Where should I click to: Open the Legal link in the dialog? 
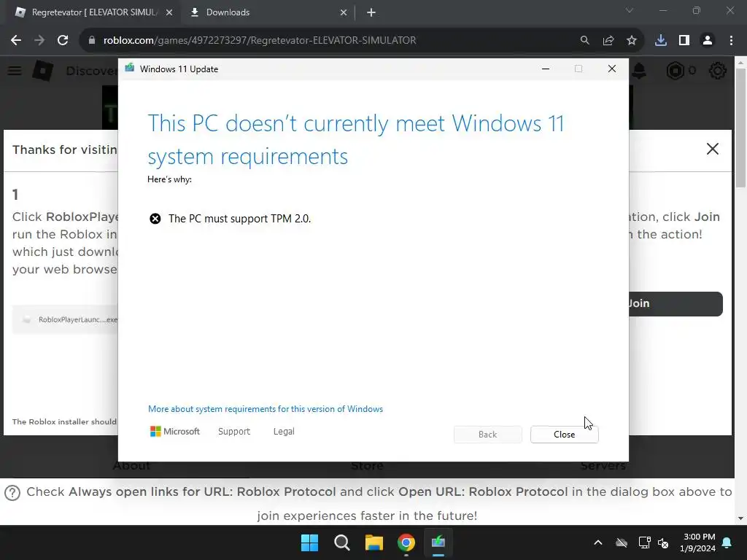click(284, 432)
